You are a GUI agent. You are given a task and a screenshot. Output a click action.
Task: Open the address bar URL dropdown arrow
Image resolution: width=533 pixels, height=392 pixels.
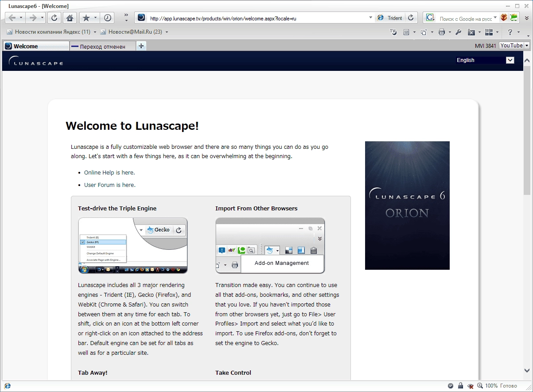(371, 18)
